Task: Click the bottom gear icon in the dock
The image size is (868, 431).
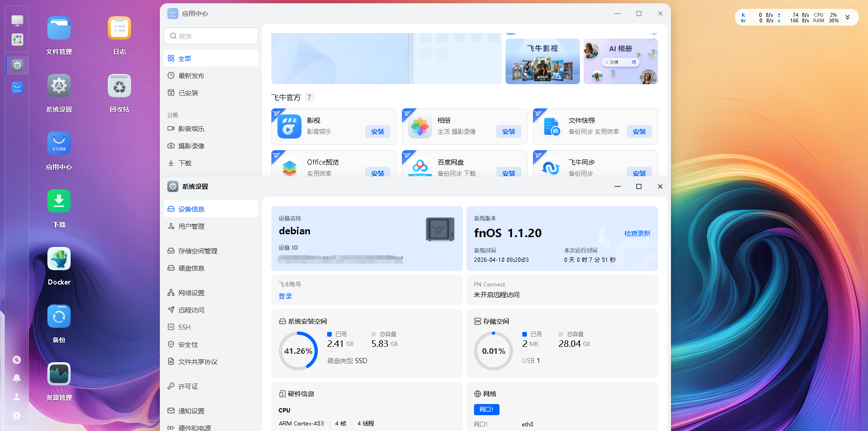Action: coord(17,416)
